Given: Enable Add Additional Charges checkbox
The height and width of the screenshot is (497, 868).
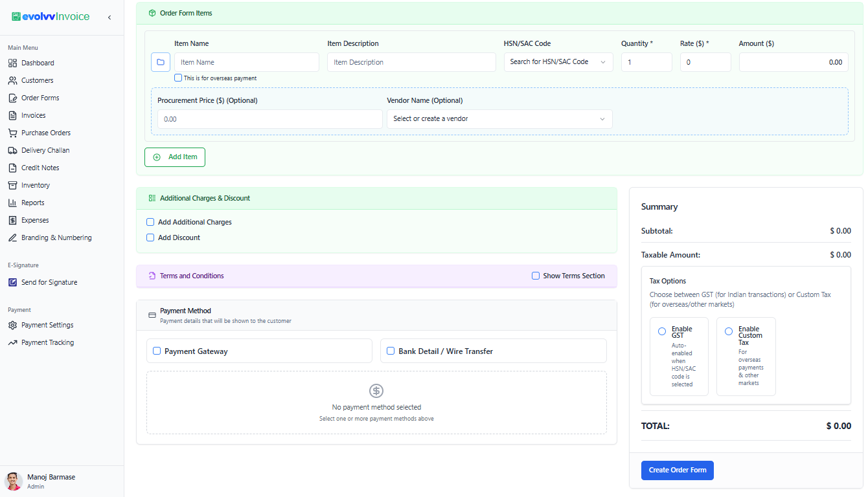Looking at the screenshot, I should click(x=150, y=222).
